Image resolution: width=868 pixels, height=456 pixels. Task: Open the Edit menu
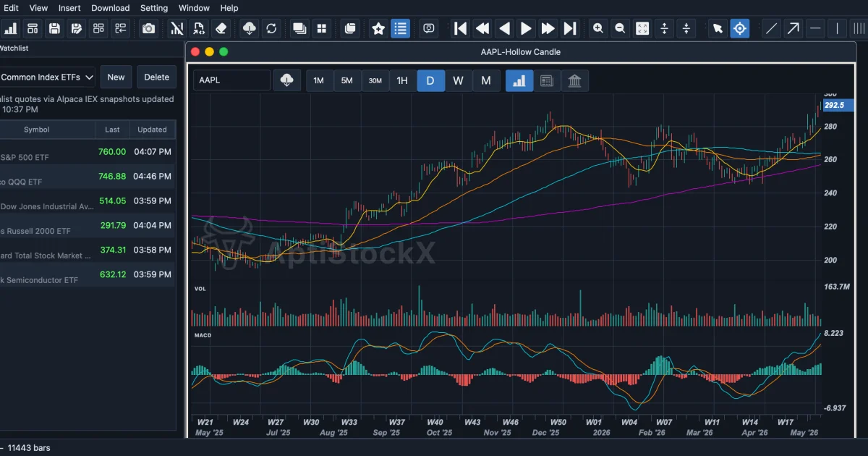11,8
